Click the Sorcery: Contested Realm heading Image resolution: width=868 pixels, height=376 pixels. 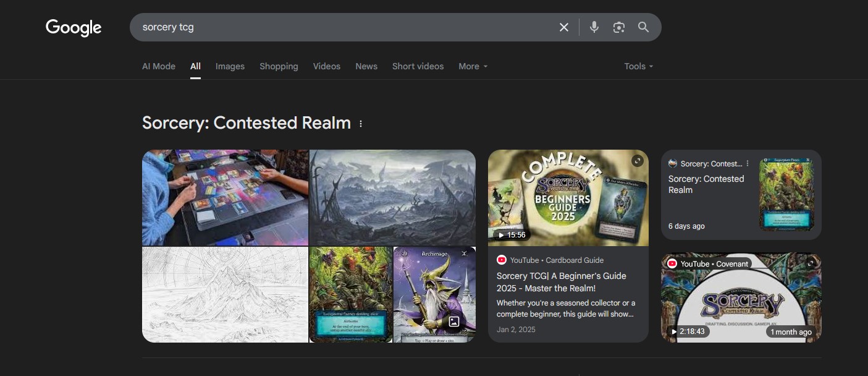pos(246,123)
